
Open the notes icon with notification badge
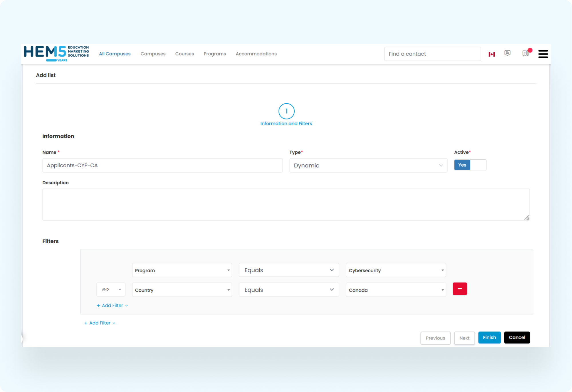[526, 54]
